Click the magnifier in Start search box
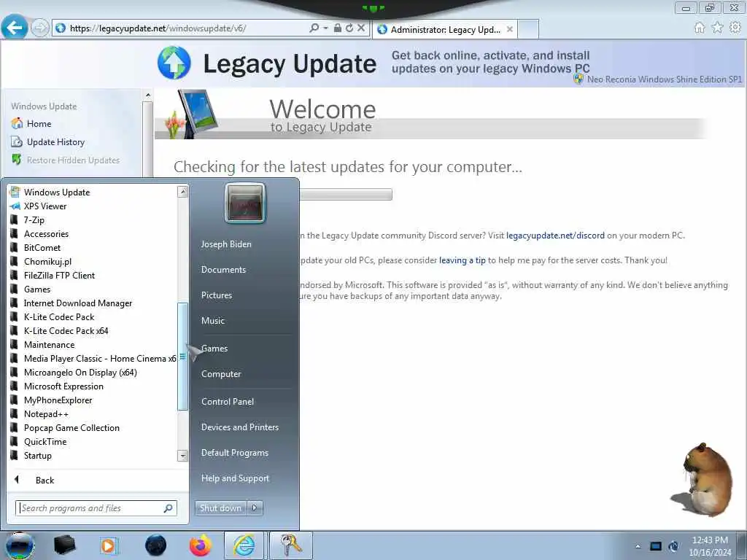Viewport: 747px width, 560px height. [x=169, y=508]
